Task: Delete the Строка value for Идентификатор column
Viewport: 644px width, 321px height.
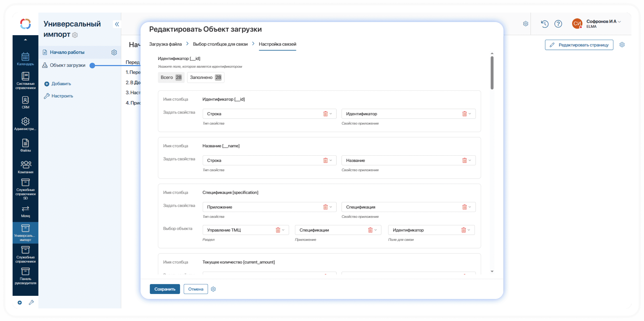Action: pyautogui.click(x=325, y=114)
